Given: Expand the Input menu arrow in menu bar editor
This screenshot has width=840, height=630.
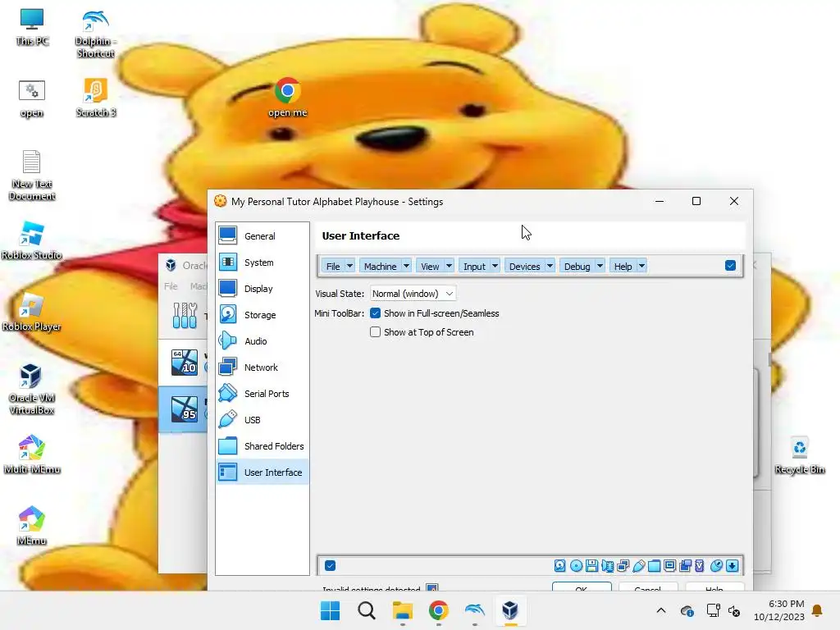Looking at the screenshot, I should pos(495,266).
